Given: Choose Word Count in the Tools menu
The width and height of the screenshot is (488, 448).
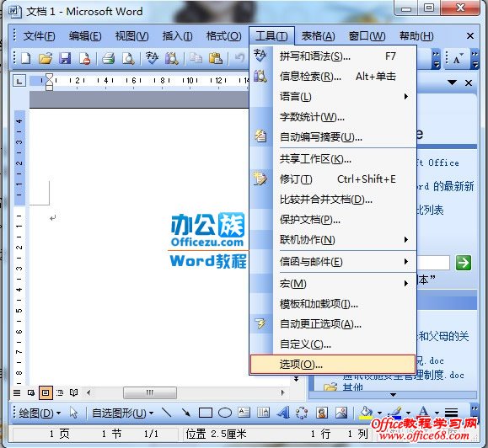Looking at the screenshot, I should click(x=333, y=117).
